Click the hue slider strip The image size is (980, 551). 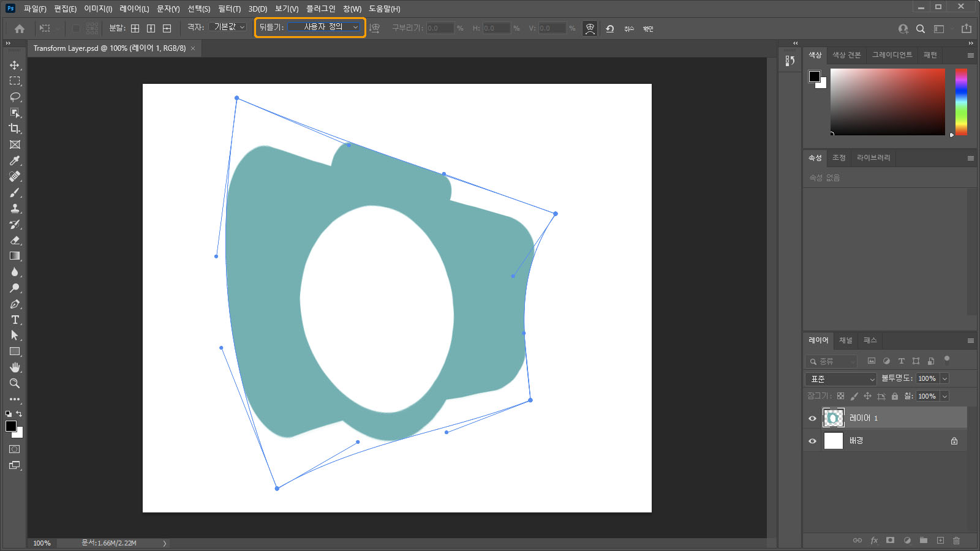click(961, 102)
